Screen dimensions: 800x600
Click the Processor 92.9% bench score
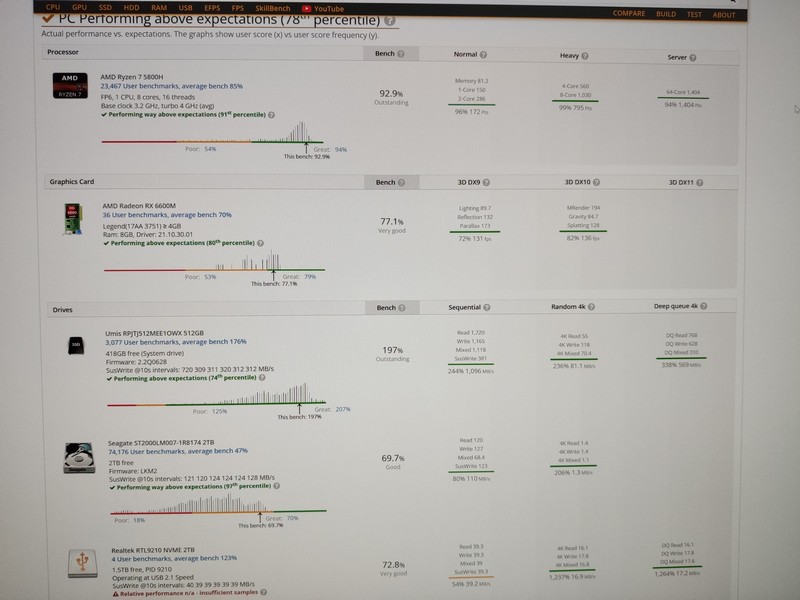point(391,94)
